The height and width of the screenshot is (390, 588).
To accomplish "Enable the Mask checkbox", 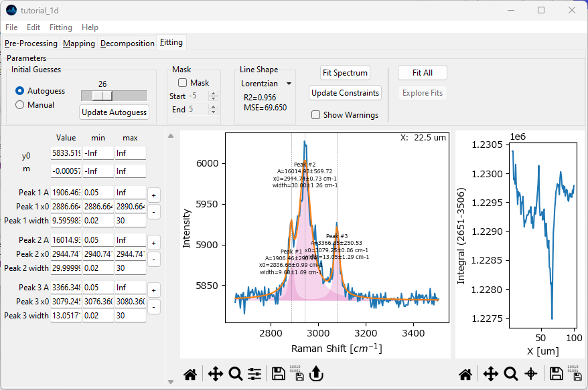I will pyautogui.click(x=183, y=83).
